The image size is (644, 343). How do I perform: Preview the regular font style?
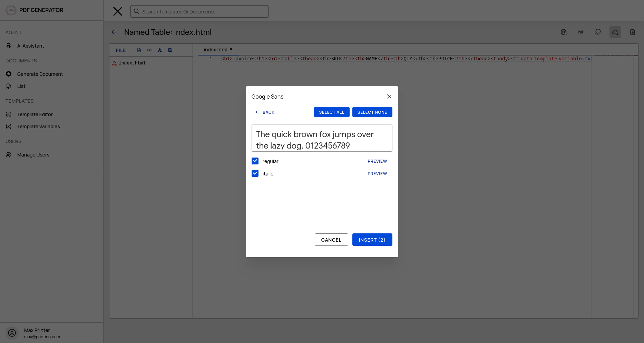[377, 161]
